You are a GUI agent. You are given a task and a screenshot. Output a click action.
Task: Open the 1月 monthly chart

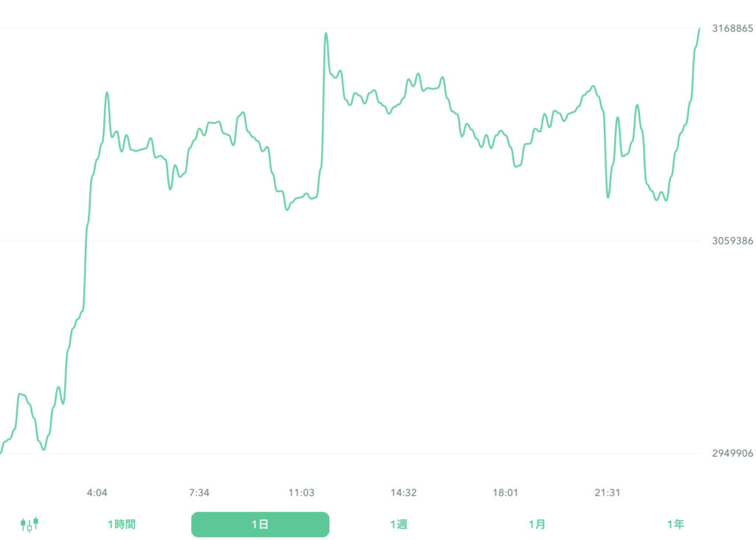point(537,524)
